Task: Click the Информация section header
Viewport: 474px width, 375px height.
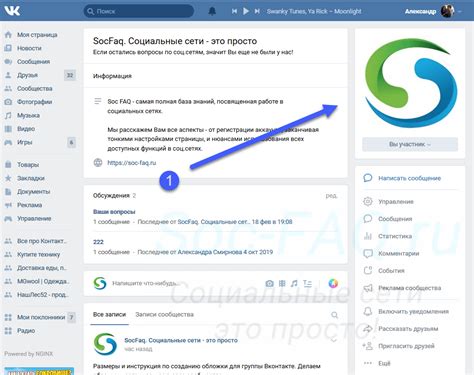Action: coord(112,76)
